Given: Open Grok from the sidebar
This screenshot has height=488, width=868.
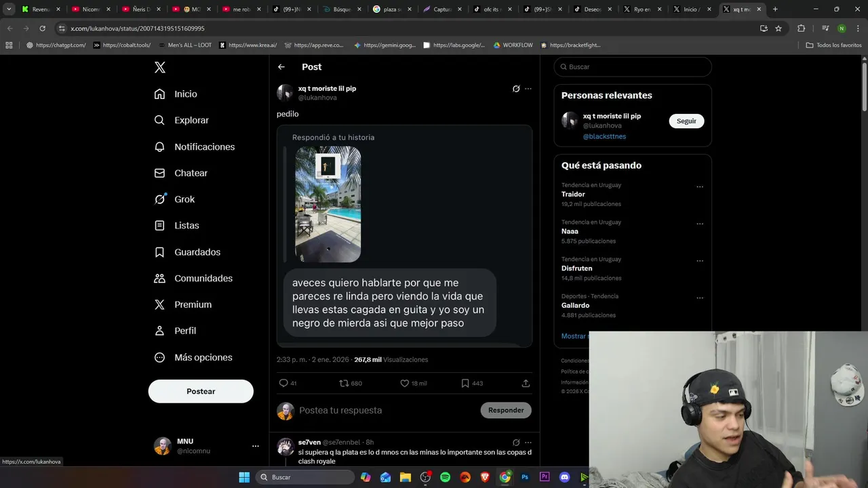Looking at the screenshot, I should pos(174,199).
